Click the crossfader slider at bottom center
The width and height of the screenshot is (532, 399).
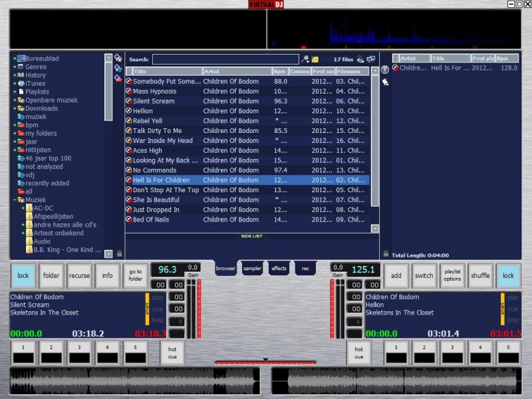coord(265,362)
